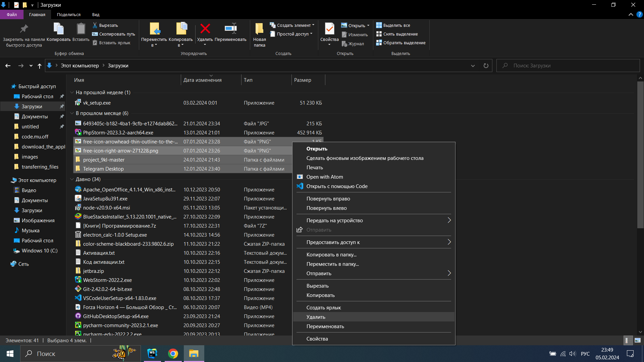Sort by the 'Дата изменения' column header
Image resolution: width=644 pixels, height=362 pixels.
[211, 80]
